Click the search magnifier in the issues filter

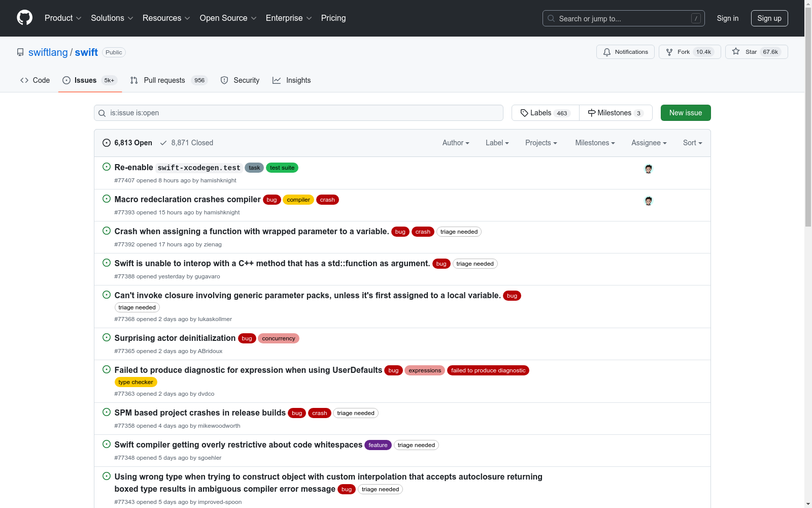pos(102,113)
